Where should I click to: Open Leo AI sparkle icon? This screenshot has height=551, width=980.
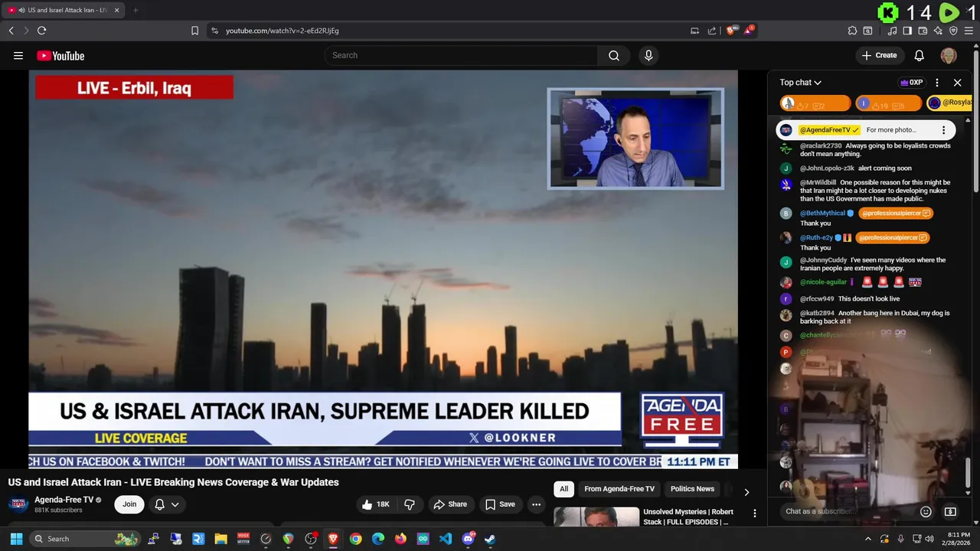[x=938, y=31]
